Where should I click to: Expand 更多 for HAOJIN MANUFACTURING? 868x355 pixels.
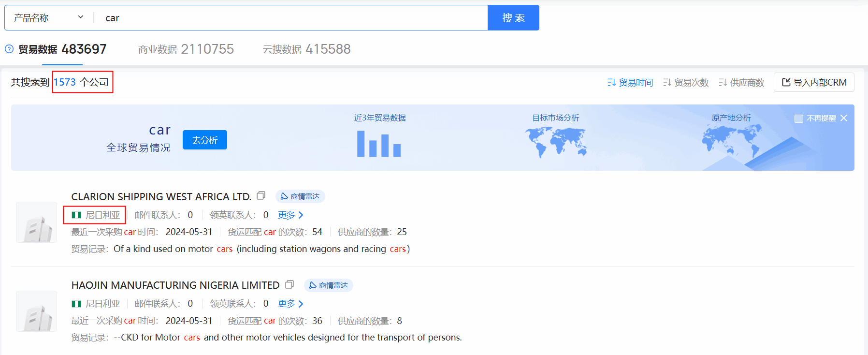(x=290, y=304)
